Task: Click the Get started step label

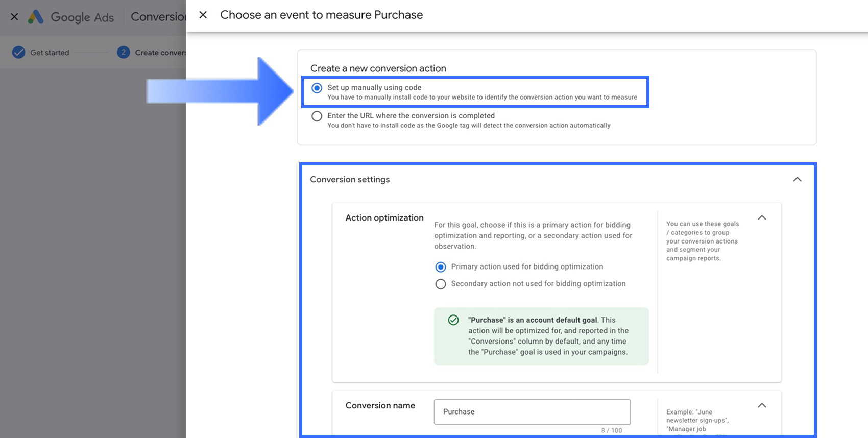Action: (x=50, y=53)
